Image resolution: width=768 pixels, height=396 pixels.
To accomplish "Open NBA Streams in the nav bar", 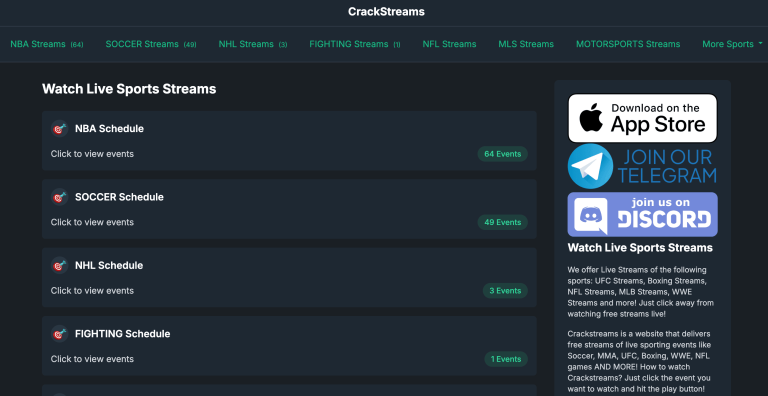I will click(x=47, y=44).
